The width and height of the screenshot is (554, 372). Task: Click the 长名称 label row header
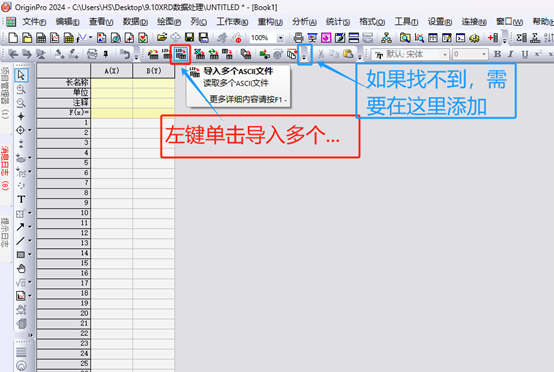pyautogui.click(x=64, y=83)
